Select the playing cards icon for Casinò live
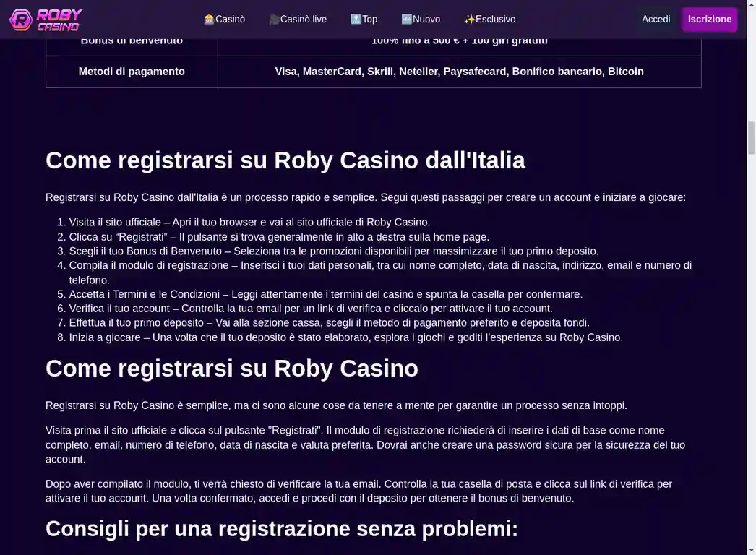 tap(275, 20)
